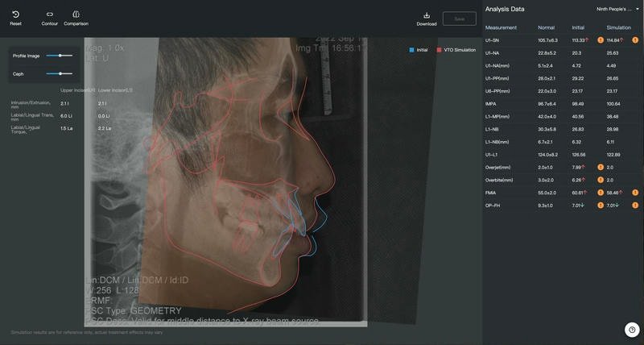Click the U1-SN Simulation warning icon
The height and width of the screenshot is (345, 644).
click(x=635, y=39)
